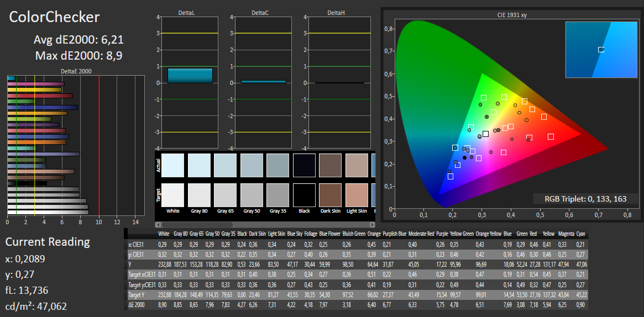This screenshot has width=644, height=317.
Task: Select the Target Light Skin swatch
Action: (357, 195)
